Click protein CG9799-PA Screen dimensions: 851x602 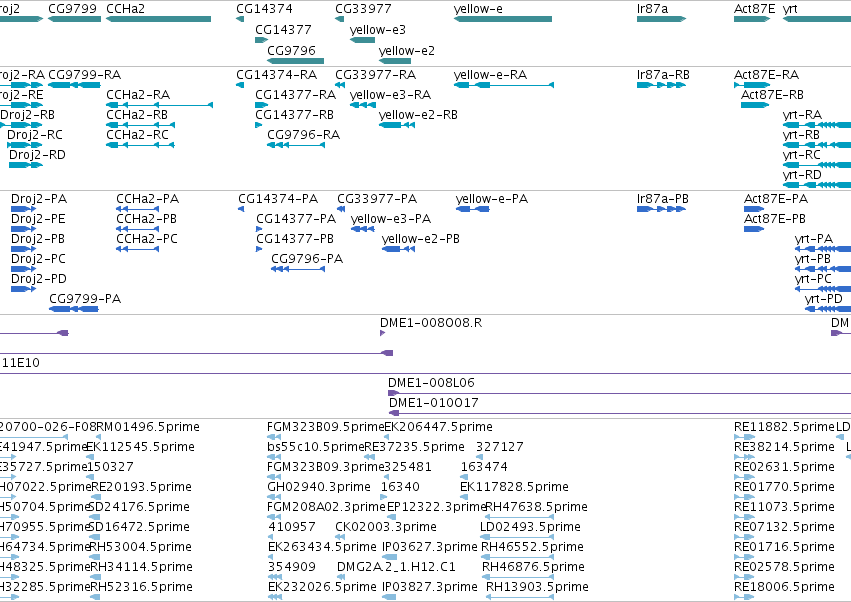coord(85,299)
